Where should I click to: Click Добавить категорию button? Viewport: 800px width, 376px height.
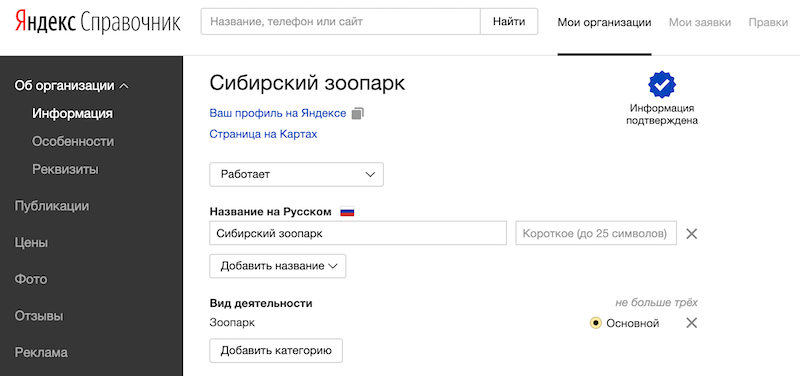[x=276, y=351]
